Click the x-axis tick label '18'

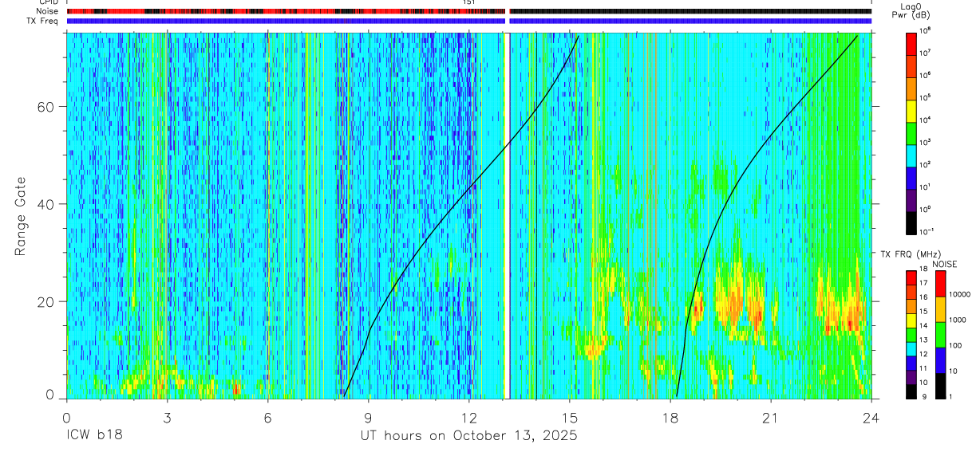point(670,418)
